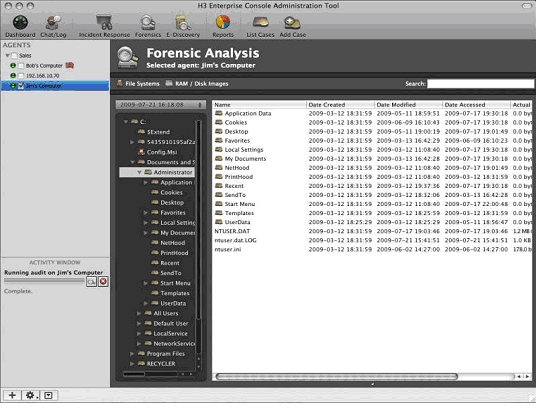The image size is (536, 418).
Task: Expand the UserData tree folder
Action: point(146,303)
